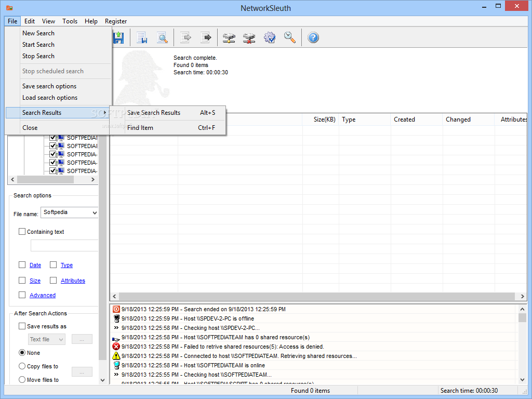Viewport: 532px width, 399px height.
Task: Click the Containing text input field
Action: [64, 246]
